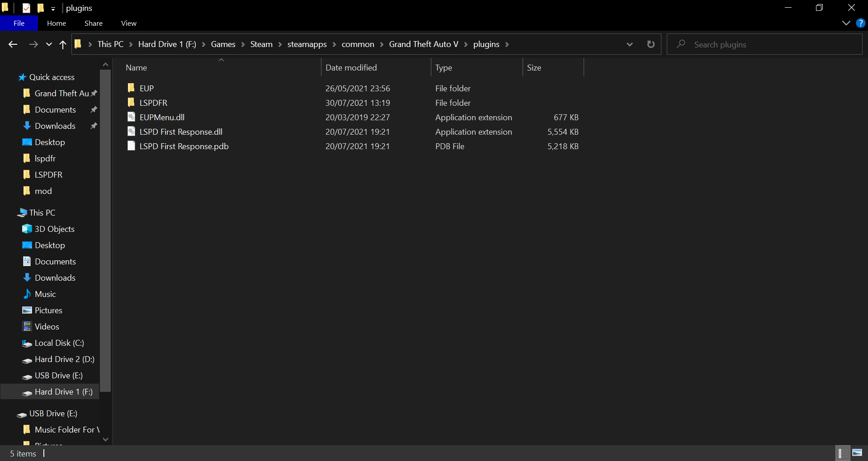
Task: Click the Games breadcrumb
Action: [x=223, y=44]
